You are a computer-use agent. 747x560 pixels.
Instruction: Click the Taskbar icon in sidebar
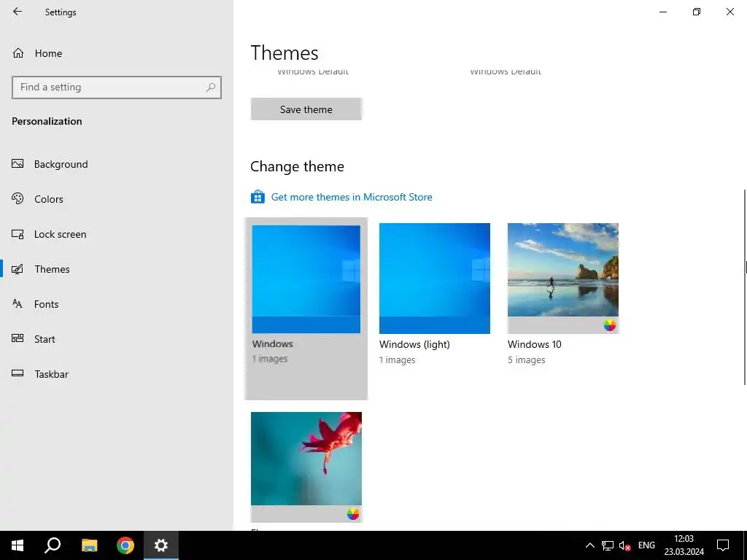pos(18,373)
